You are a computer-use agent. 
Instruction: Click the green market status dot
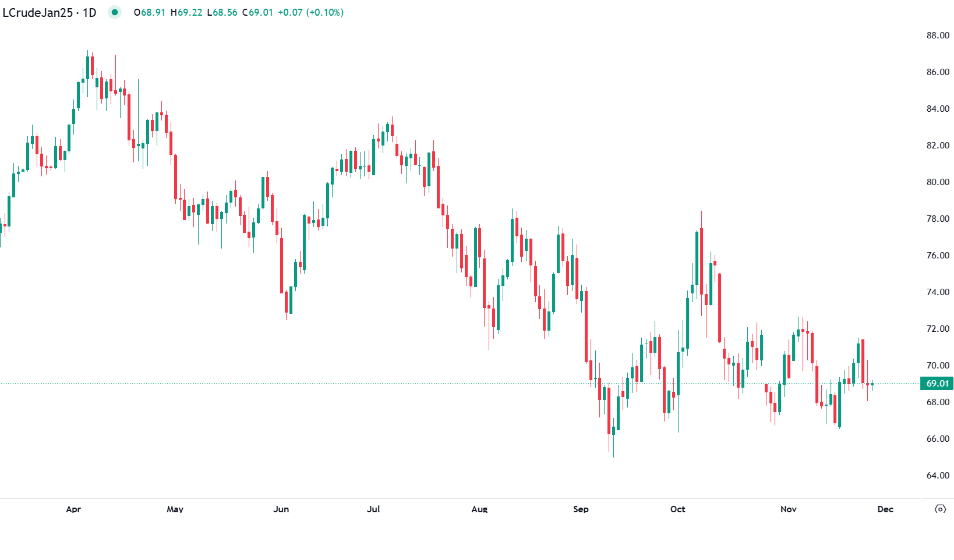pos(115,12)
